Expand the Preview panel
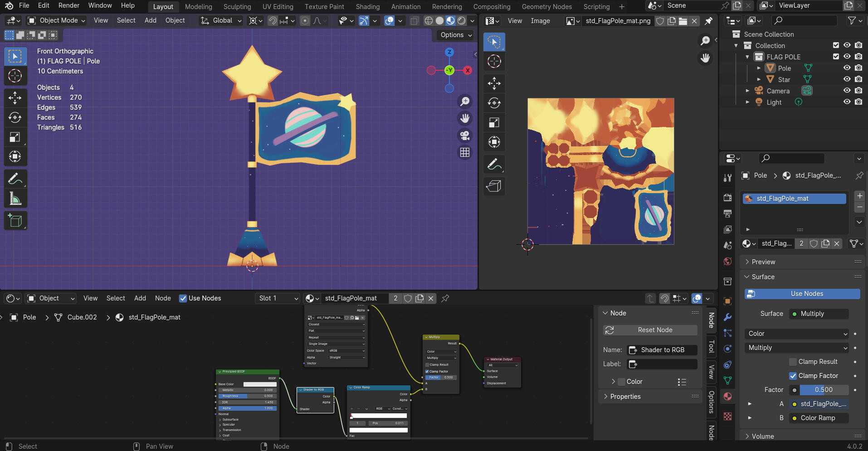This screenshot has width=868, height=451. [763, 262]
